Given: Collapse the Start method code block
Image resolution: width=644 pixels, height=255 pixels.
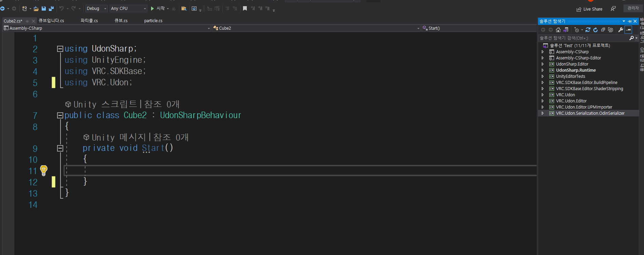Looking at the screenshot, I should (60, 148).
